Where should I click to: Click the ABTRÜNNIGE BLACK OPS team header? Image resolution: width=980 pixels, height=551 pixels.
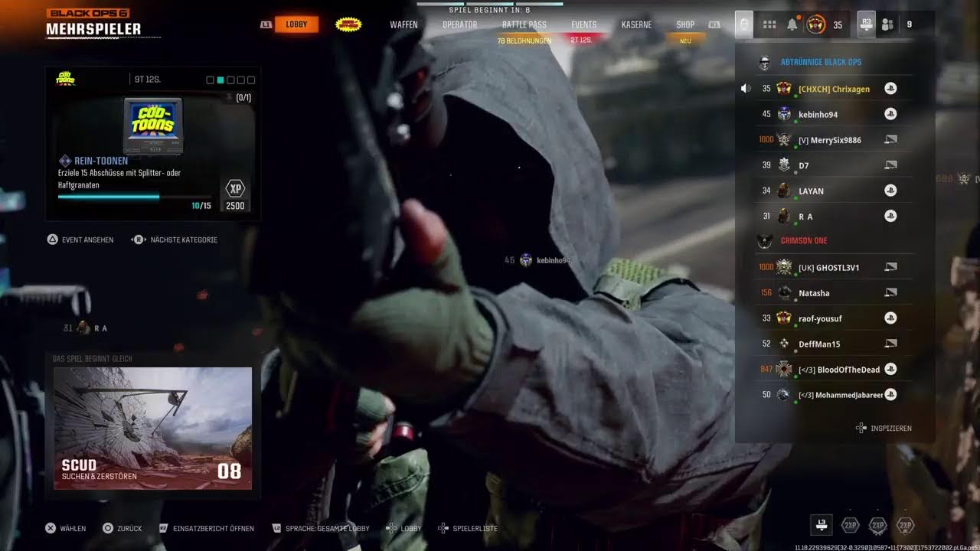tap(821, 63)
